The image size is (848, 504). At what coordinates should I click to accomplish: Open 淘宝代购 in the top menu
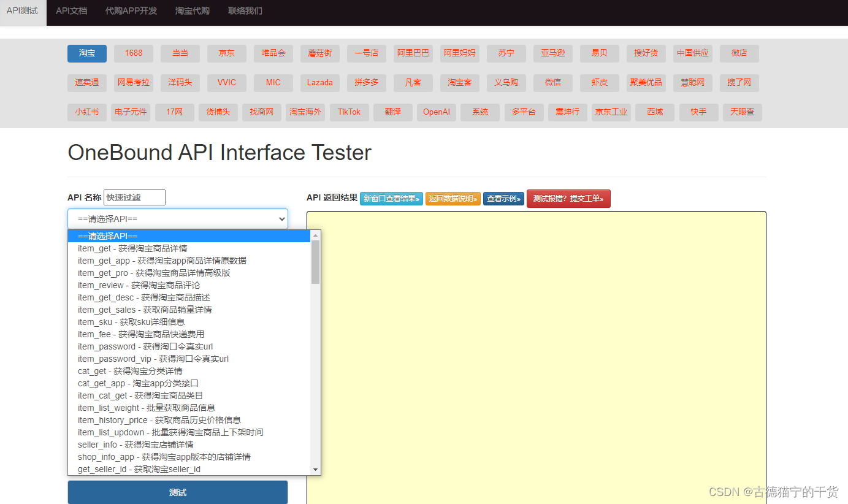(x=193, y=12)
